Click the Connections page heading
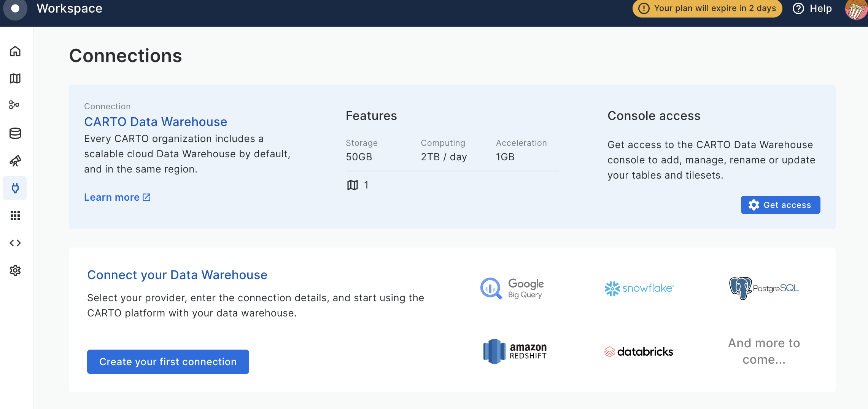The image size is (868, 409). tap(126, 56)
